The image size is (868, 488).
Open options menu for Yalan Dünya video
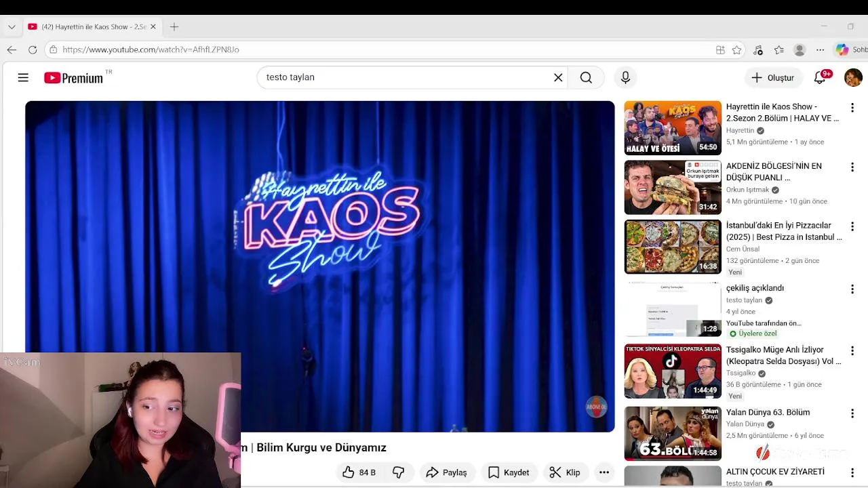[852, 413]
